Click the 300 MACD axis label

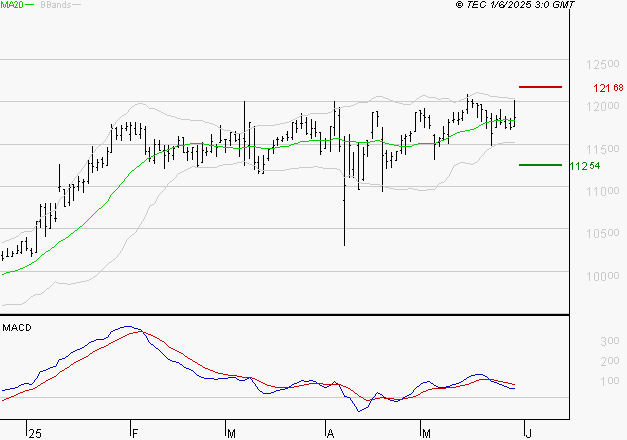(x=607, y=342)
